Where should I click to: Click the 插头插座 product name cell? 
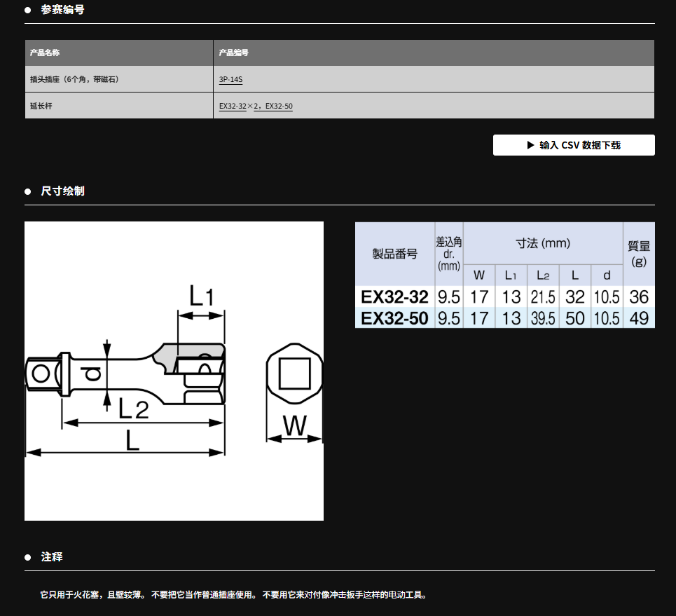(x=74, y=80)
